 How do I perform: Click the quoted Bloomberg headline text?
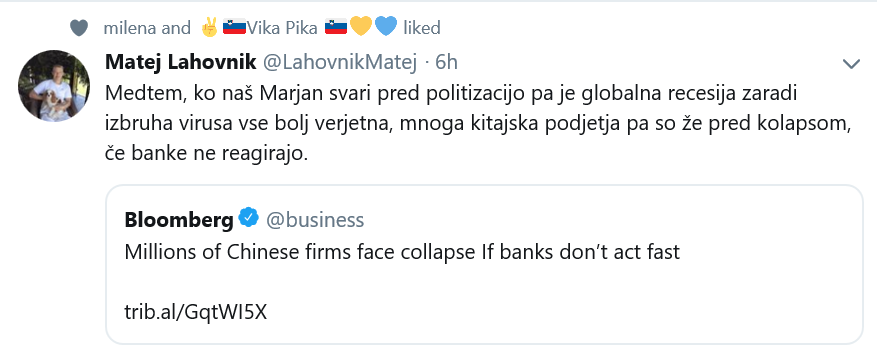402,252
